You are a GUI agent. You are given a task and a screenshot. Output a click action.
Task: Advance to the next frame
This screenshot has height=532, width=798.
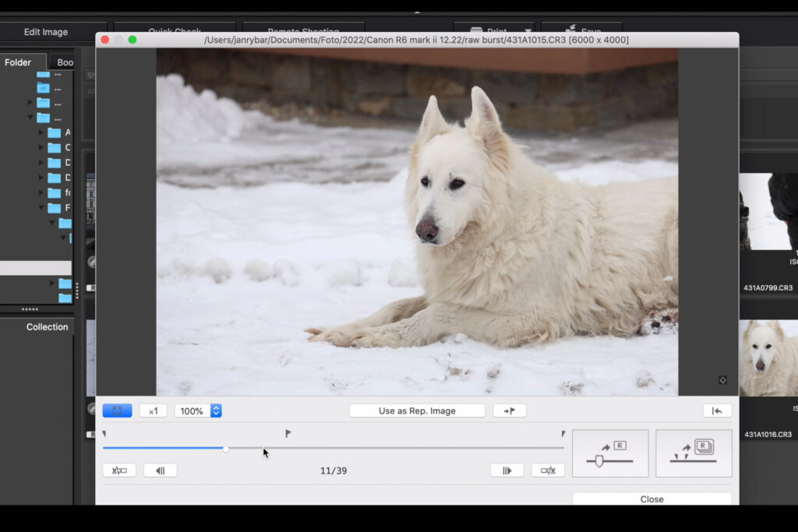[507, 470]
